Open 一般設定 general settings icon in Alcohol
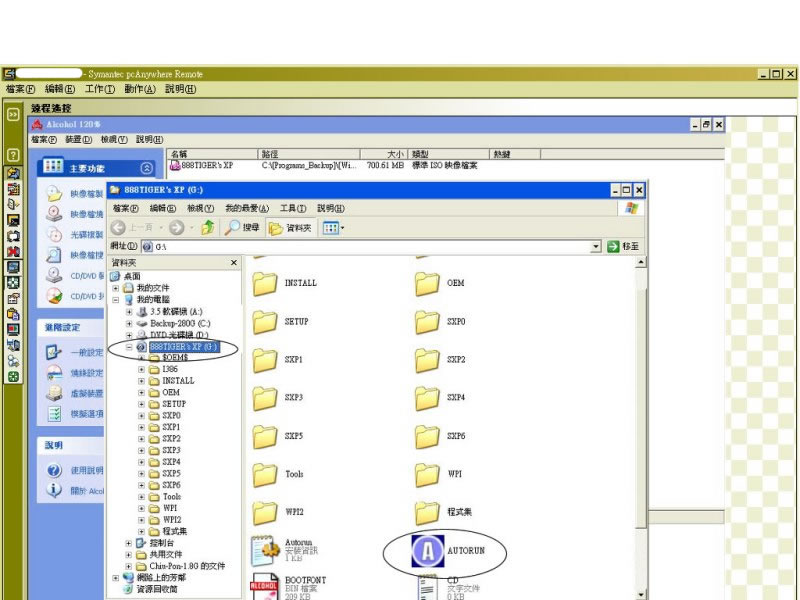This screenshot has width=800, height=600. pyautogui.click(x=54, y=352)
